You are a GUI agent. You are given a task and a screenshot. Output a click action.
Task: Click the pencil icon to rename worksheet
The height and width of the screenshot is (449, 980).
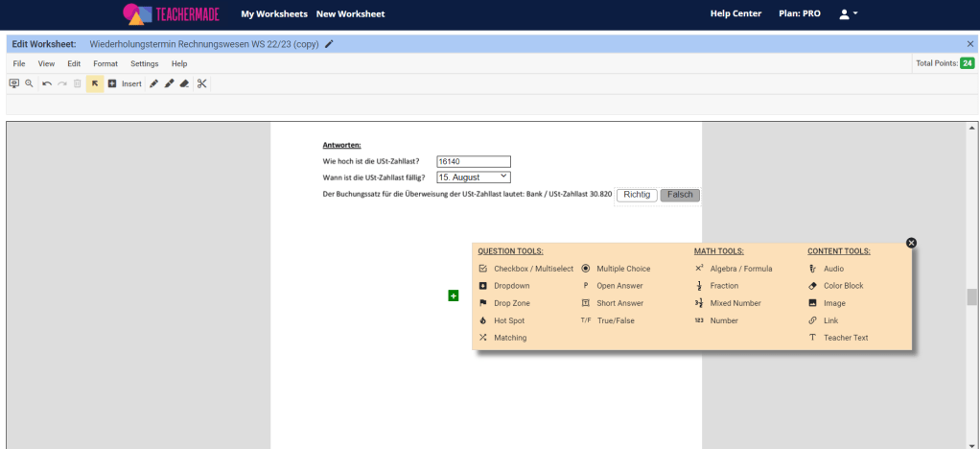point(330,43)
